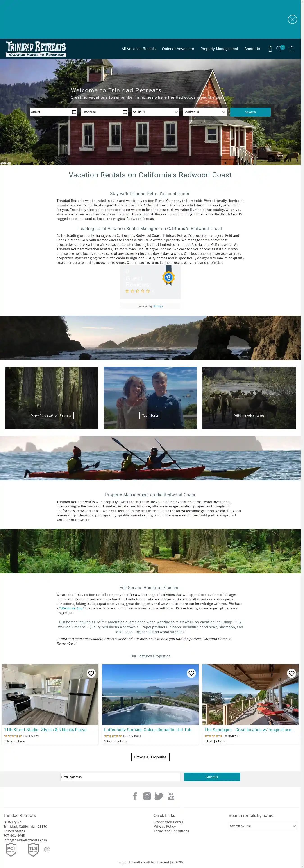This screenshot has width=304, height=868.
Task: Open the Facebook social icon
Action: (x=135, y=796)
